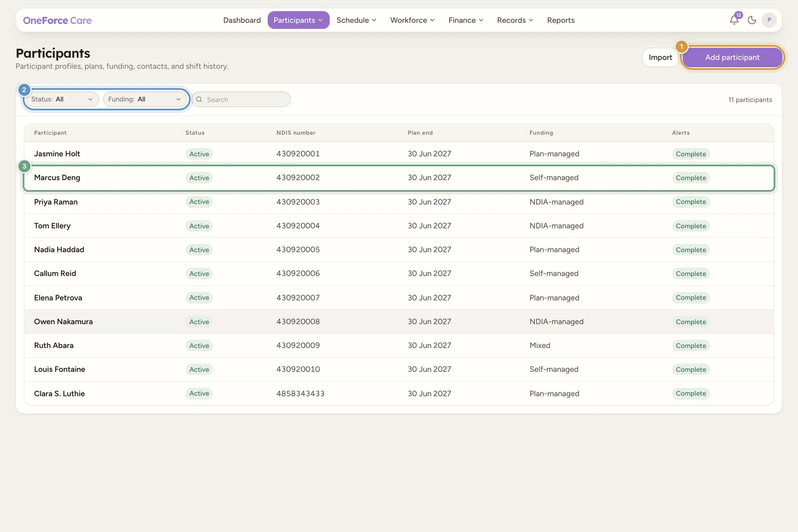Screen dimensions: 798x532
Task: Click the 11 participants count
Action: tap(750, 100)
